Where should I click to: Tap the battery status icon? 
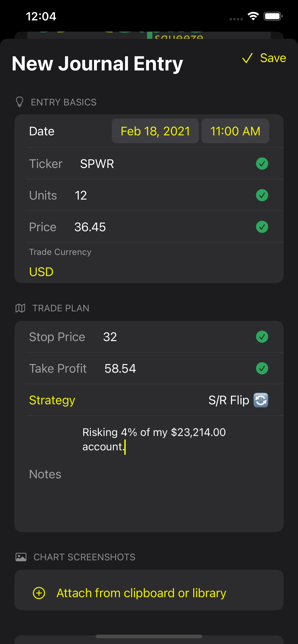(273, 16)
